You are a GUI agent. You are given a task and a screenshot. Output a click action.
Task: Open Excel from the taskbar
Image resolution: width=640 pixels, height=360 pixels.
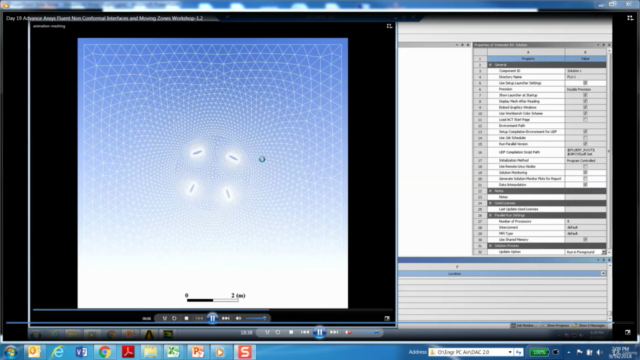173,351
